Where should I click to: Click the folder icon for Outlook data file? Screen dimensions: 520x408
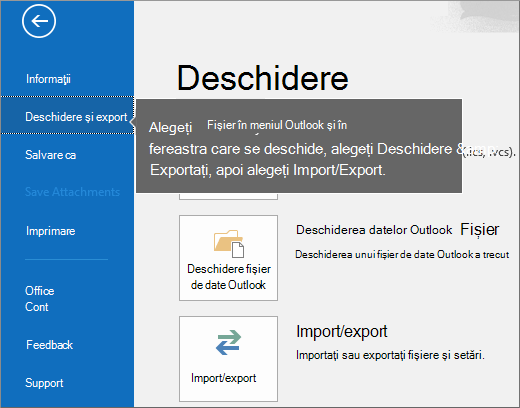tap(229, 244)
